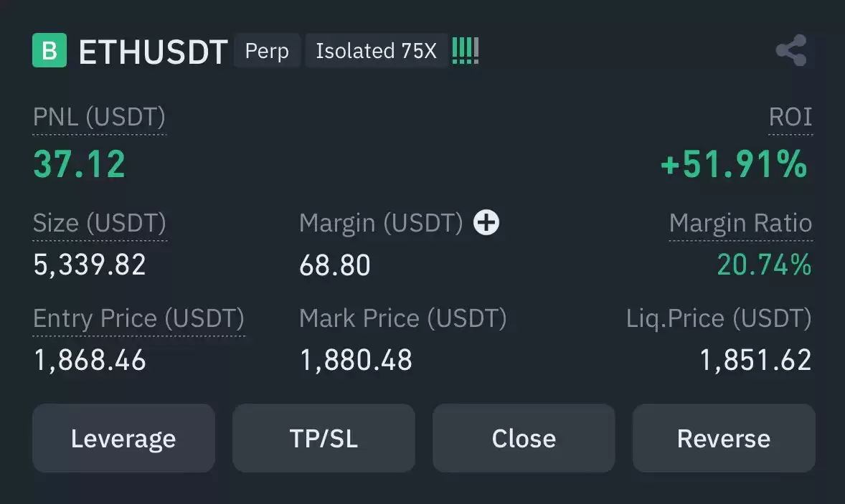
Task: Select the Isolated 75X margin mode tag
Action: pos(376,51)
